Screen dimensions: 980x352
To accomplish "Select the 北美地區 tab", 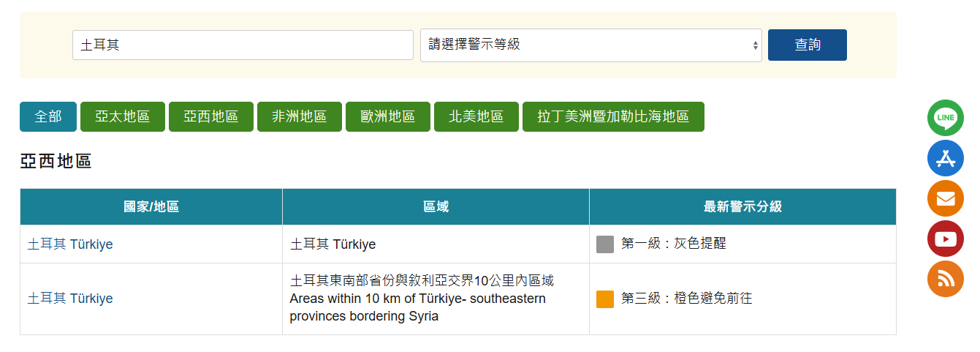I will pyautogui.click(x=476, y=117).
